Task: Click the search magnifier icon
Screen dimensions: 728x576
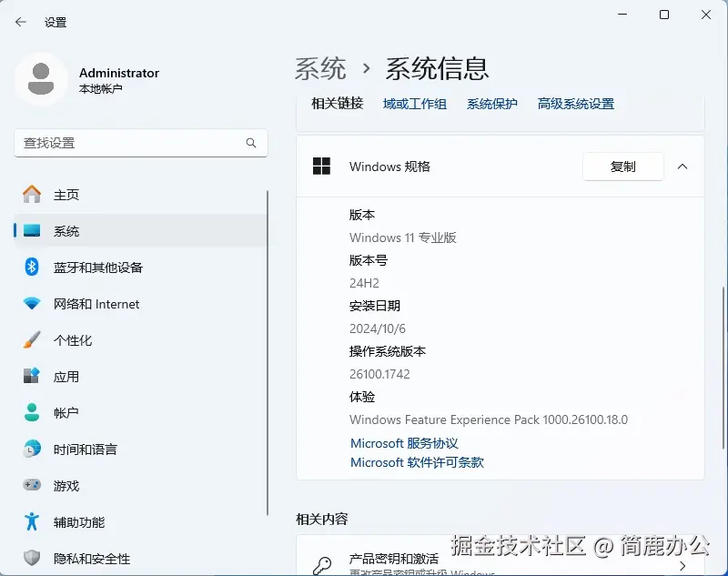Action: point(251,143)
